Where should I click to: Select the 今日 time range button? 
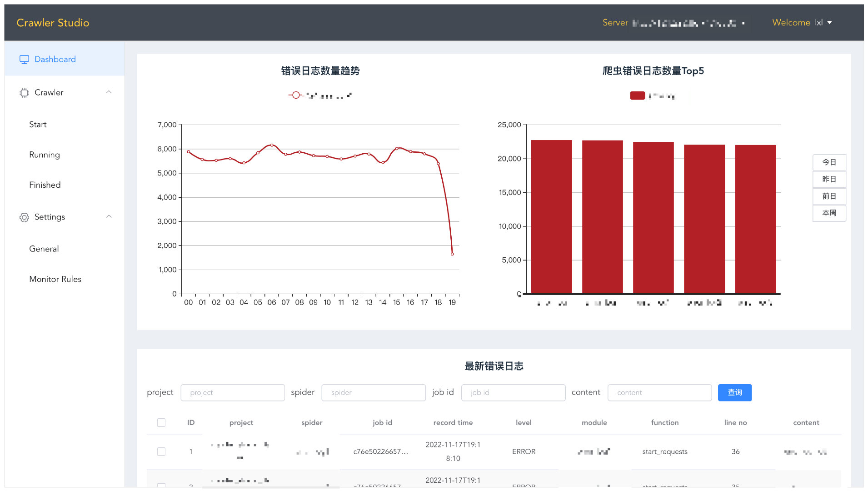click(829, 162)
